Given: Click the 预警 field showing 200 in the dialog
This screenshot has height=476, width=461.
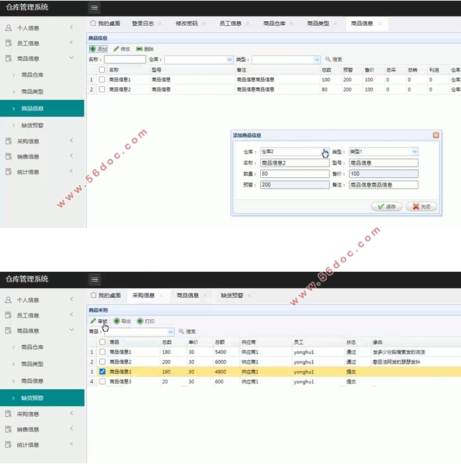Looking at the screenshot, I should (x=295, y=184).
